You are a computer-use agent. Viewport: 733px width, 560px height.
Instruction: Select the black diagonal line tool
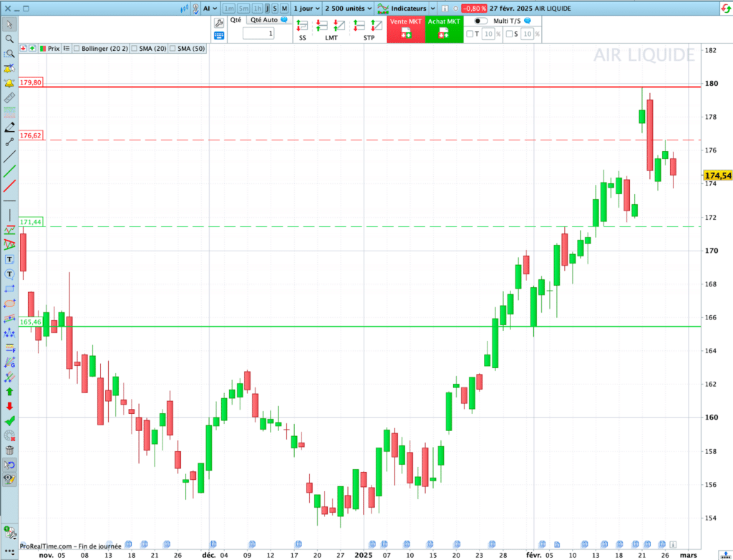9,157
